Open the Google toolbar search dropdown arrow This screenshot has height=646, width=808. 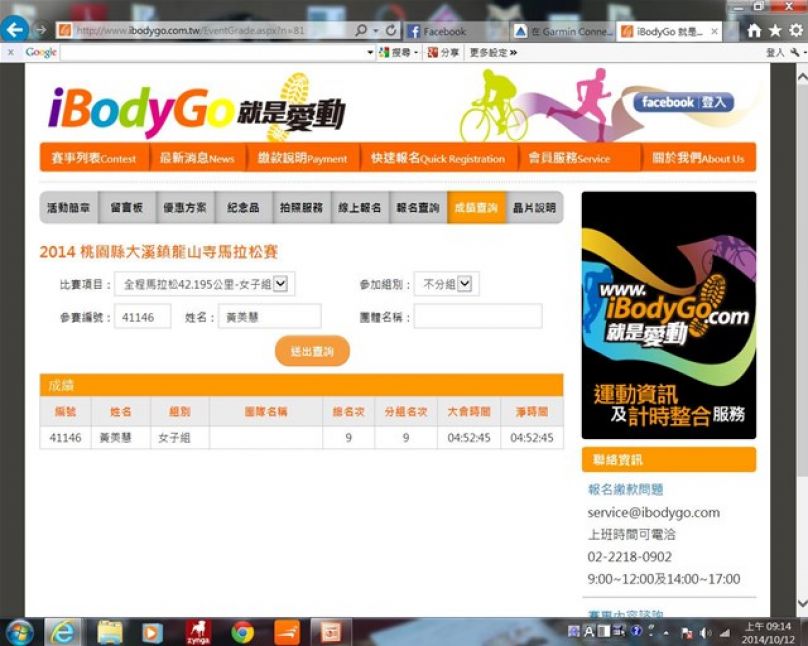tap(370, 53)
